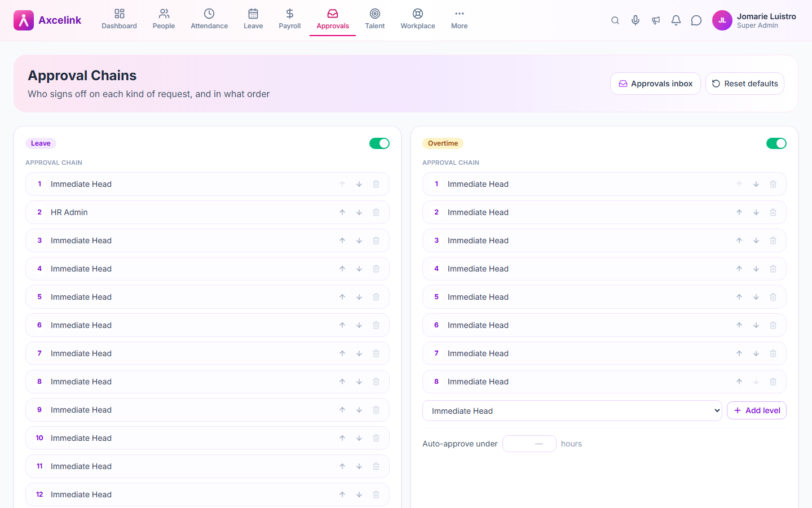Screen dimensions: 812x508
Task: Disable the Leave approval chain toggle
Action: click(x=379, y=143)
